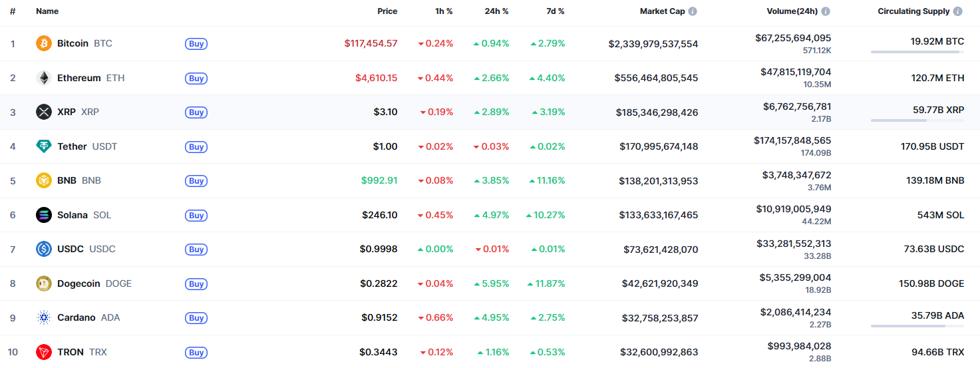Sort by Circulating Supply column header
Screen dimensions: 980x368
point(913,11)
